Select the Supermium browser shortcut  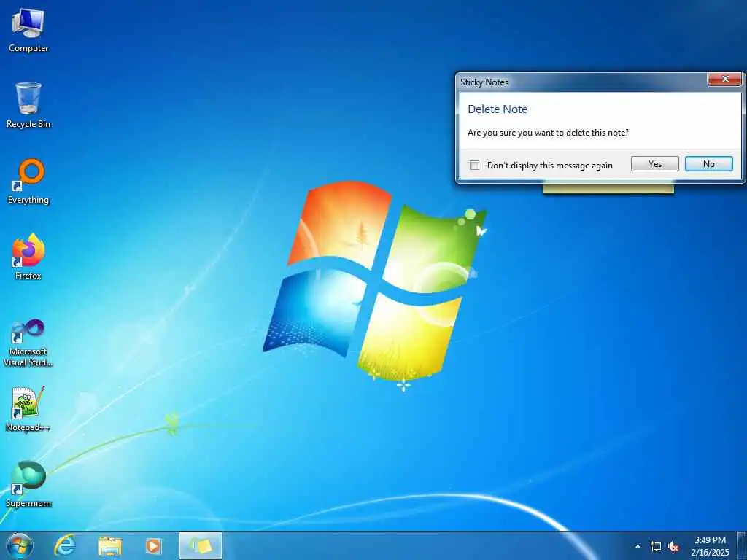coord(28,484)
